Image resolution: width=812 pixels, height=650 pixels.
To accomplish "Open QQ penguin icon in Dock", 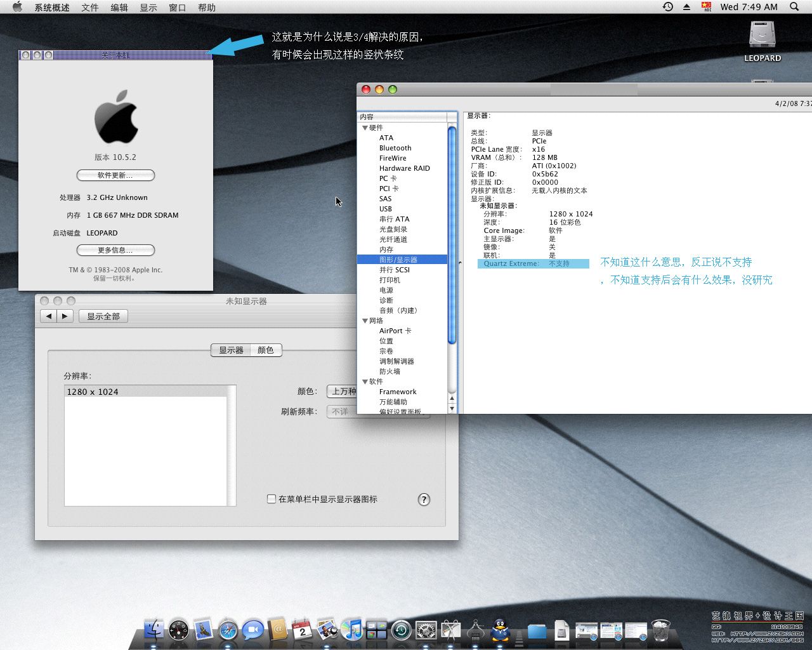I will pyautogui.click(x=501, y=630).
